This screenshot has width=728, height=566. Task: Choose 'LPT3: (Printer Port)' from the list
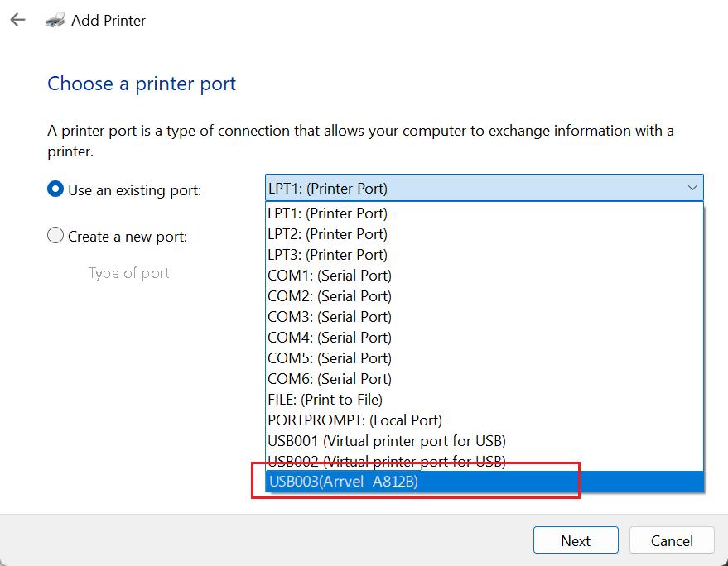(x=485, y=255)
